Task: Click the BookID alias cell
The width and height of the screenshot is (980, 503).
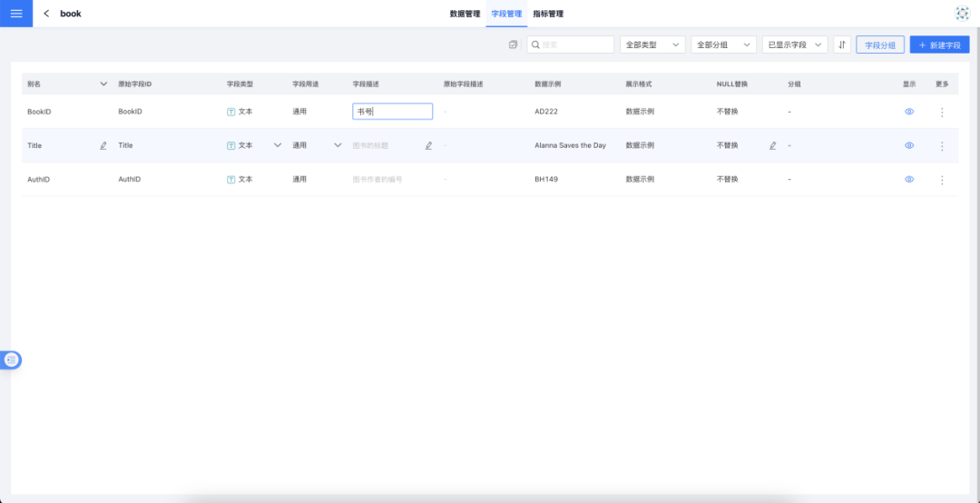Action: (x=39, y=112)
